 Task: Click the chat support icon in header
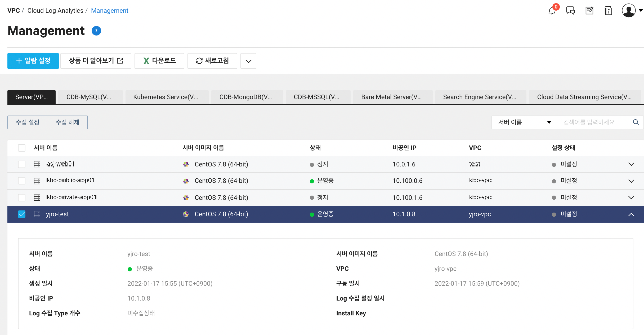[570, 11]
